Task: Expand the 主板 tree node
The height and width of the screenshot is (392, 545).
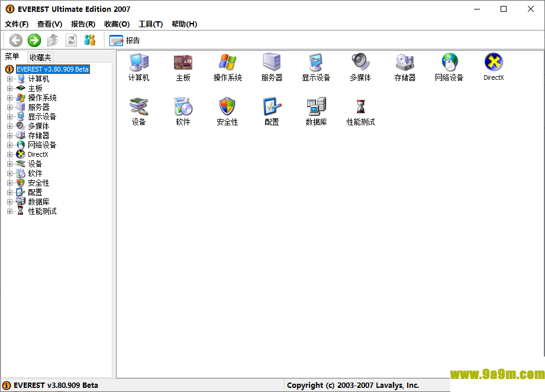Action: (x=9, y=88)
